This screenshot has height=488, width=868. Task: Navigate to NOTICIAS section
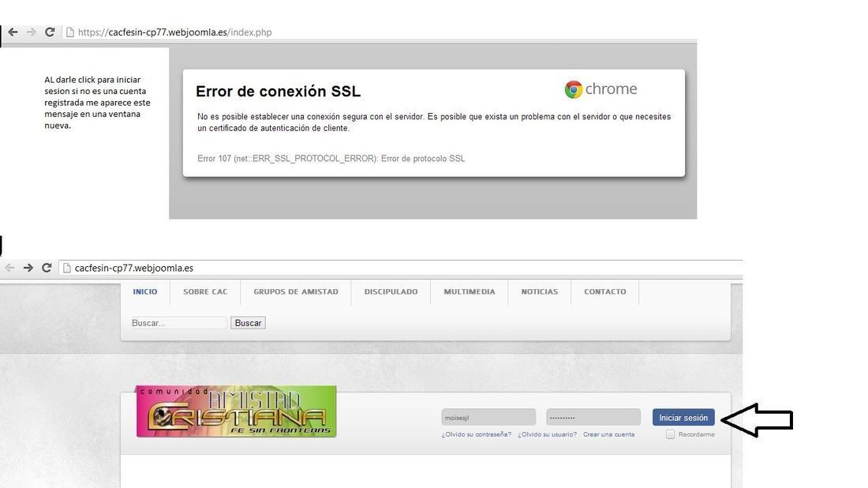(540, 291)
